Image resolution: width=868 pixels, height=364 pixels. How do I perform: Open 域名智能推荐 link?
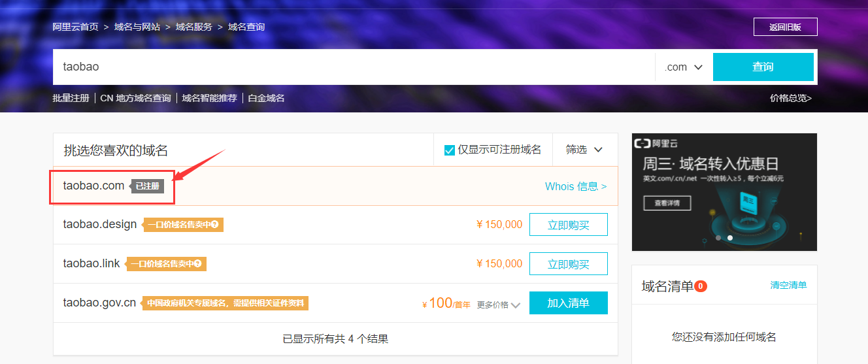click(x=209, y=98)
